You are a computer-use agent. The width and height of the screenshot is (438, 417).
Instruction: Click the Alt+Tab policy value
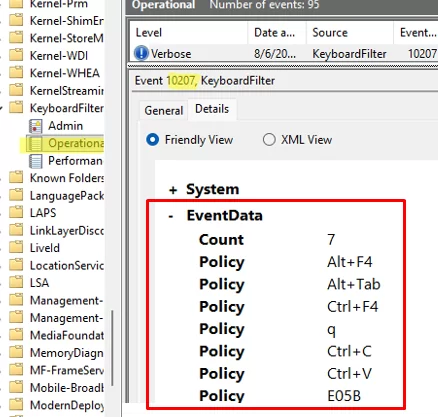[354, 284]
